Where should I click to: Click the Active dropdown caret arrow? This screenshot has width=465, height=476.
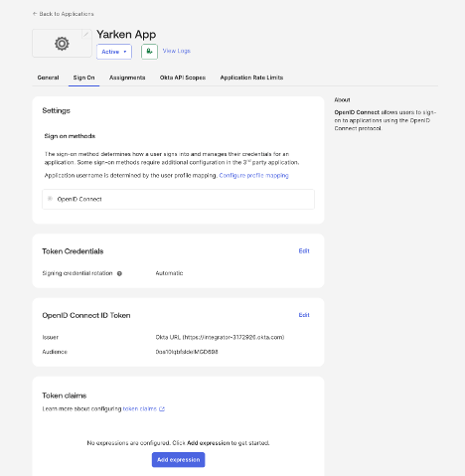pos(125,52)
